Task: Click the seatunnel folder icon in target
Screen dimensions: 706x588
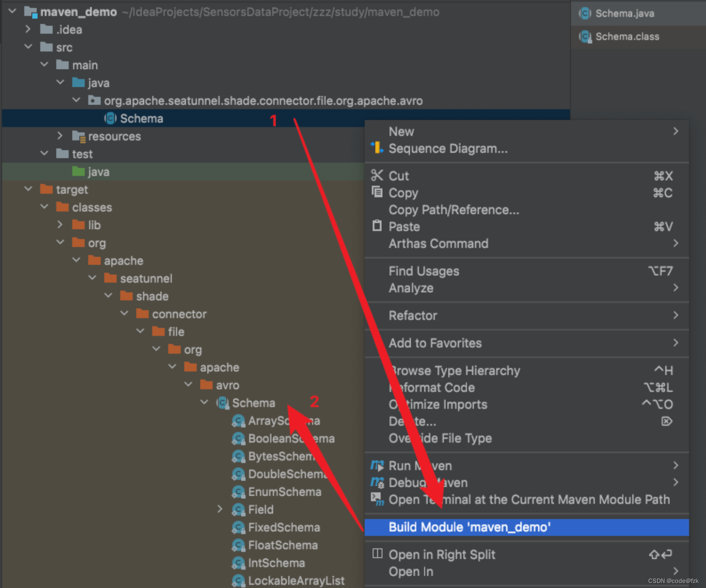Action: 111,278
